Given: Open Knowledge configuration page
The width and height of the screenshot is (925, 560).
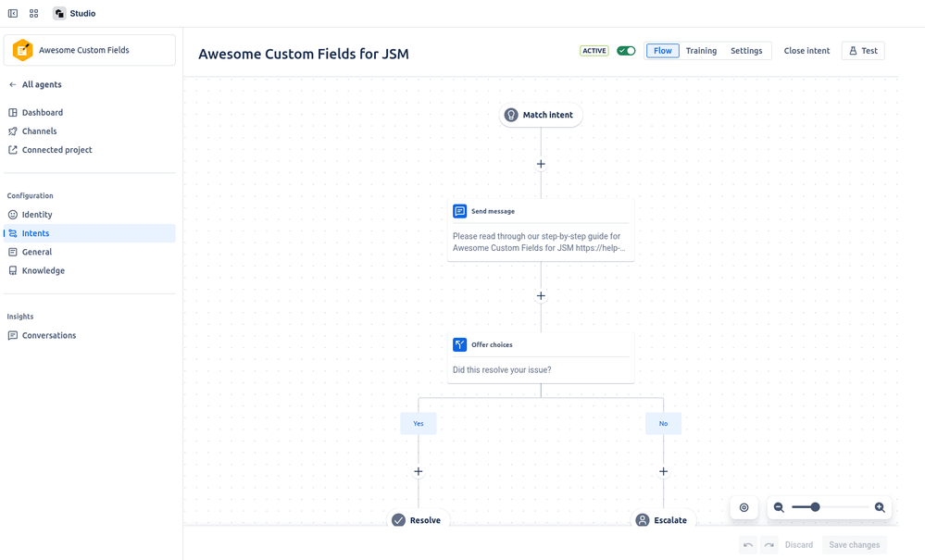Looking at the screenshot, I should (90, 270).
